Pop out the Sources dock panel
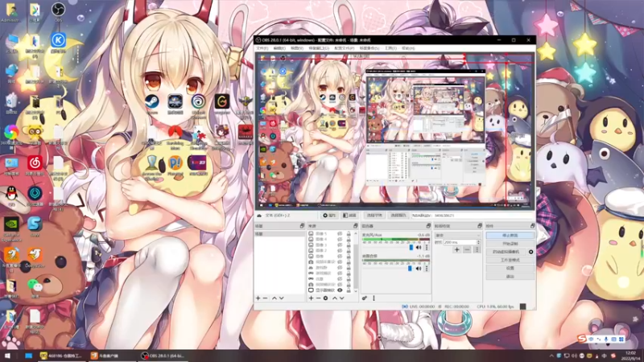 [355, 226]
